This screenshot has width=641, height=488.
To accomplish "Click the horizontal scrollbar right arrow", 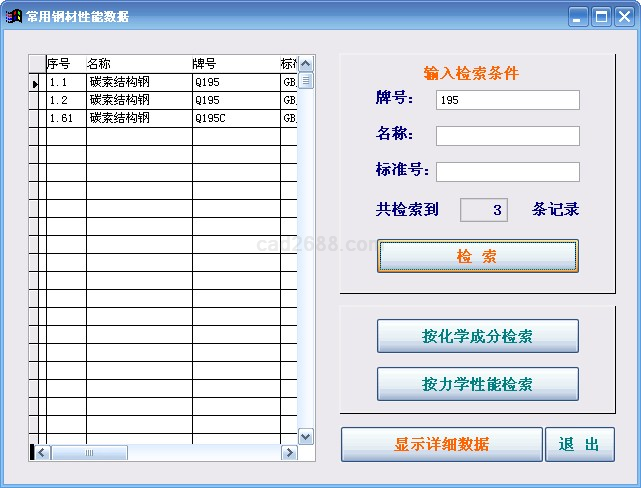I will [x=290, y=453].
